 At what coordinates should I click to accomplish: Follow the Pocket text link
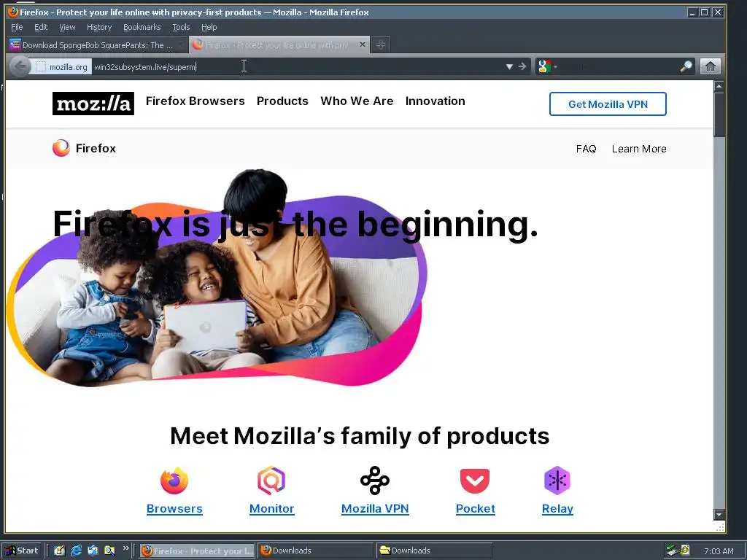click(x=476, y=508)
